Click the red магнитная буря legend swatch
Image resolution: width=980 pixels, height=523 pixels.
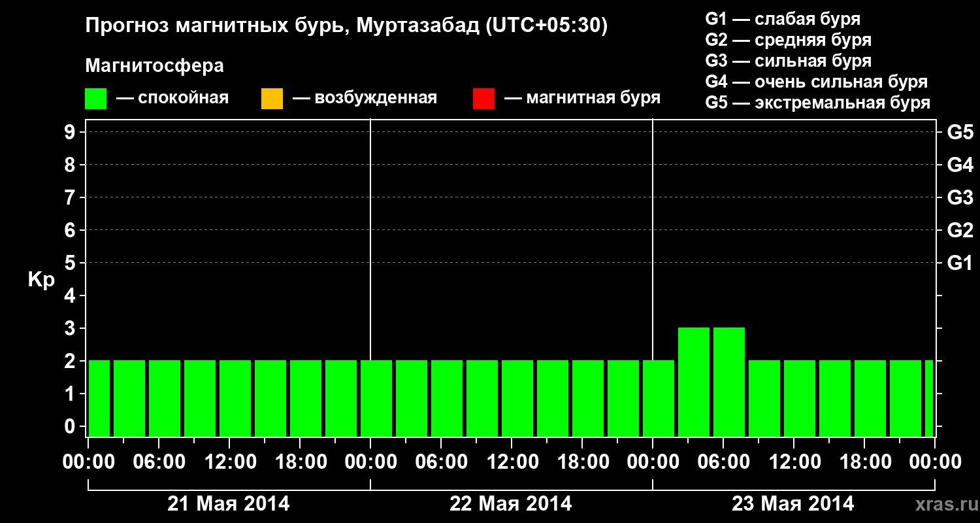(x=483, y=99)
